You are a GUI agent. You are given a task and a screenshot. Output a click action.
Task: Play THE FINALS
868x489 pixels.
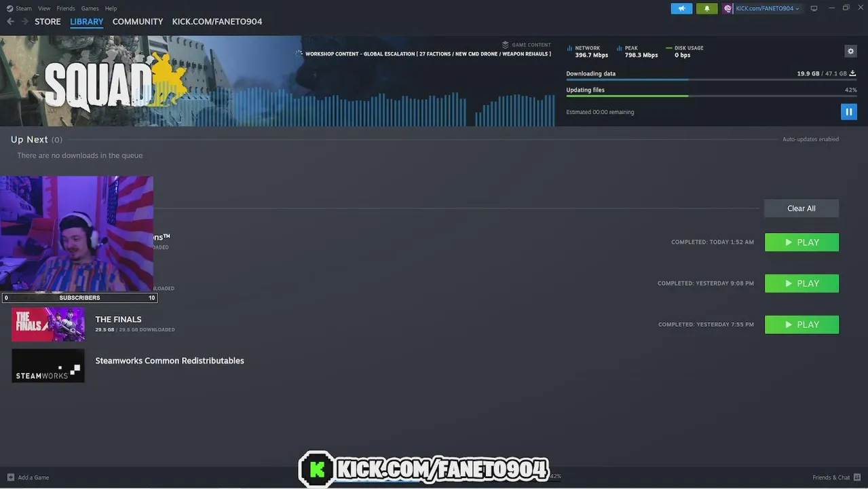click(801, 325)
